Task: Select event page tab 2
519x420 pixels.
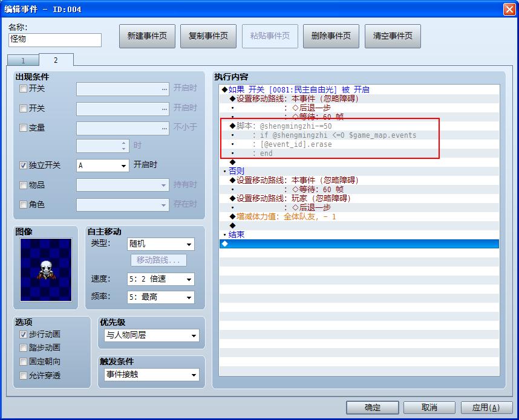Action: click(x=56, y=60)
